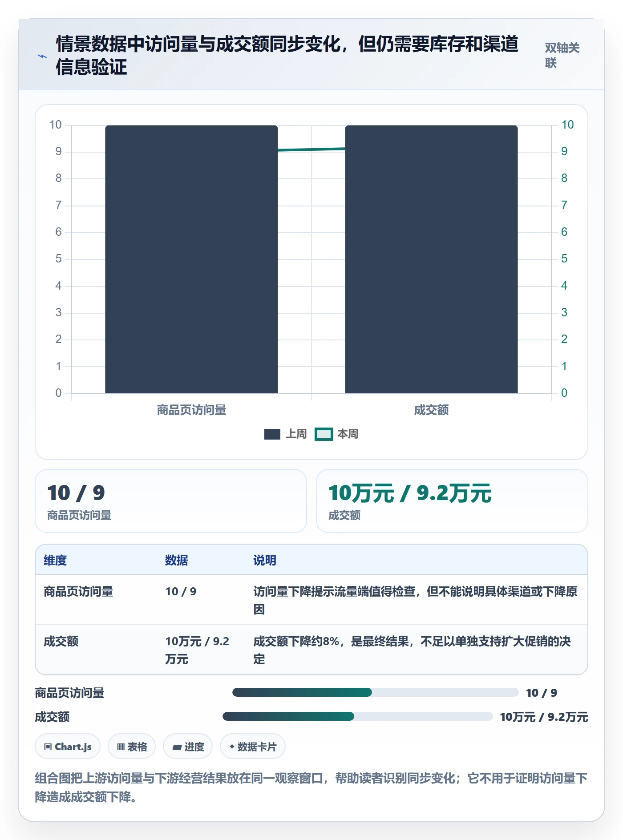Click the 成交额 x-axis label under chart
Viewport: 623px width, 840px height.
click(431, 410)
